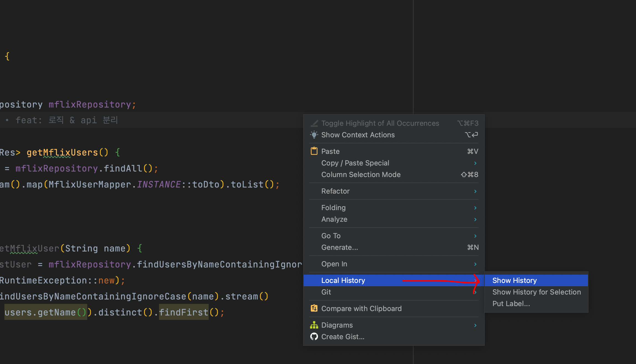Click the lightbulb Show Context Actions icon
Viewport: 636px width, 364px height.
tap(314, 135)
